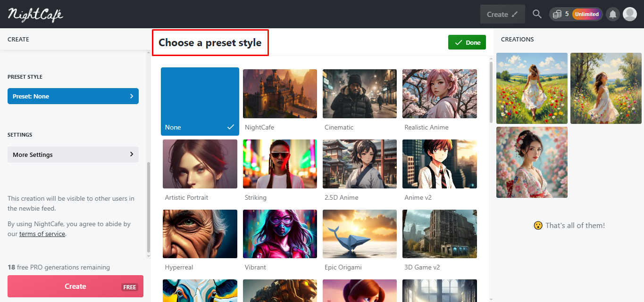Click the preset list vertical scrollbar
Image resolution: width=644 pixels, height=302 pixels.
click(x=491, y=92)
